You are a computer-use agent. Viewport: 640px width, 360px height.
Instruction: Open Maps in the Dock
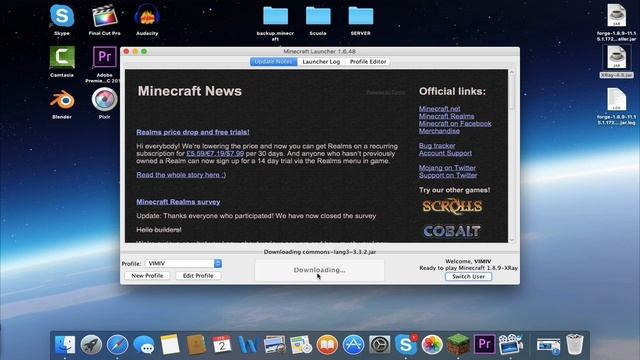tap(301, 345)
